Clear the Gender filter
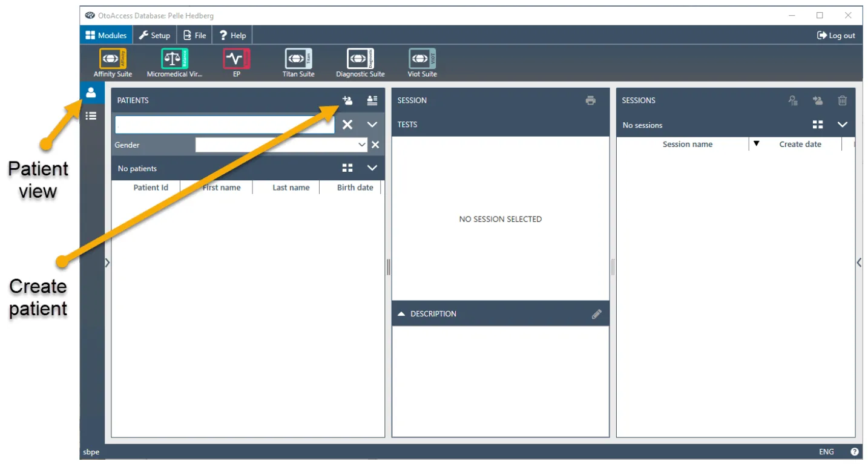 [375, 145]
